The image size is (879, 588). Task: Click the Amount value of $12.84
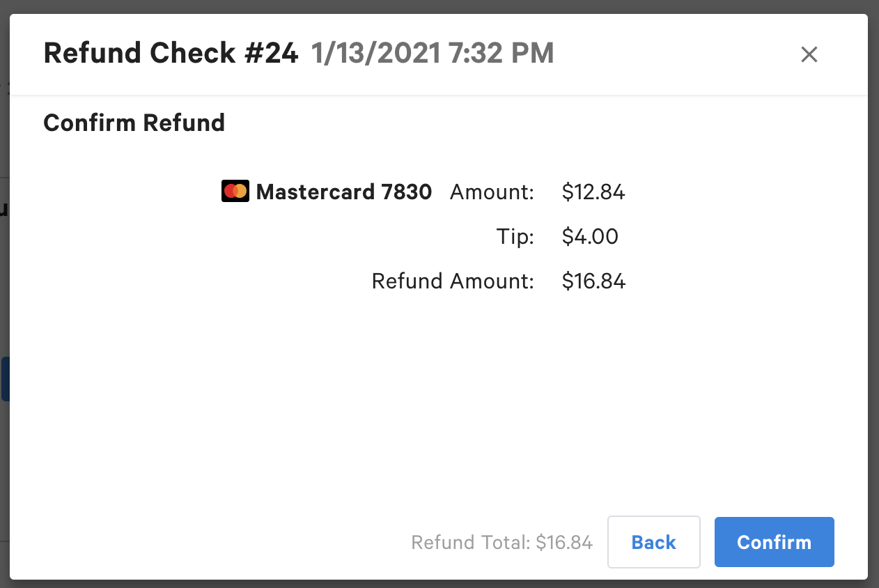coord(593,192)
